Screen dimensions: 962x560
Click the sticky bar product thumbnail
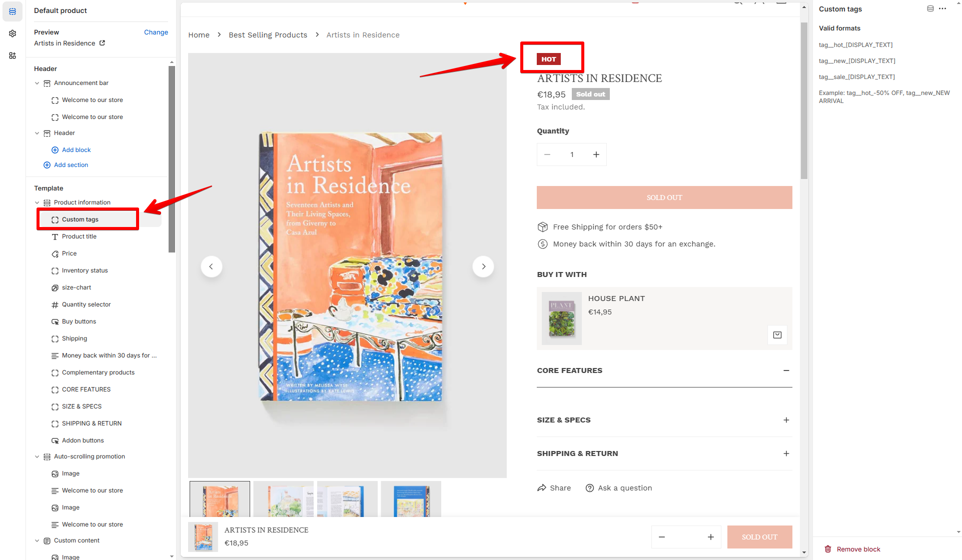[203, 537]
